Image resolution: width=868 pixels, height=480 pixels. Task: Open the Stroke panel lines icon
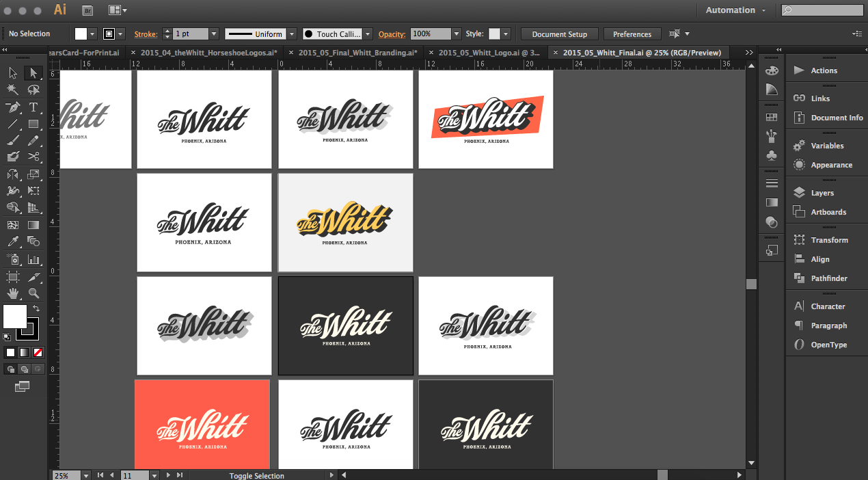(x=772, y=183)
